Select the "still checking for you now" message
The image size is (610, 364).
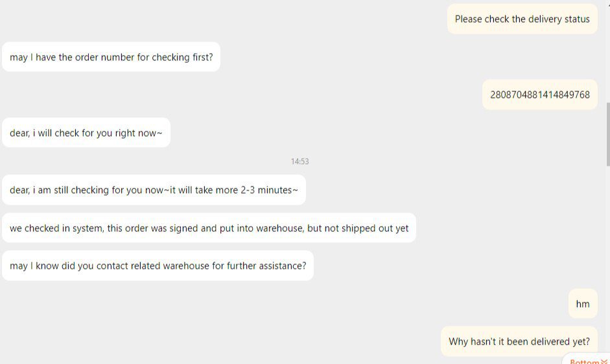(154, 190)
